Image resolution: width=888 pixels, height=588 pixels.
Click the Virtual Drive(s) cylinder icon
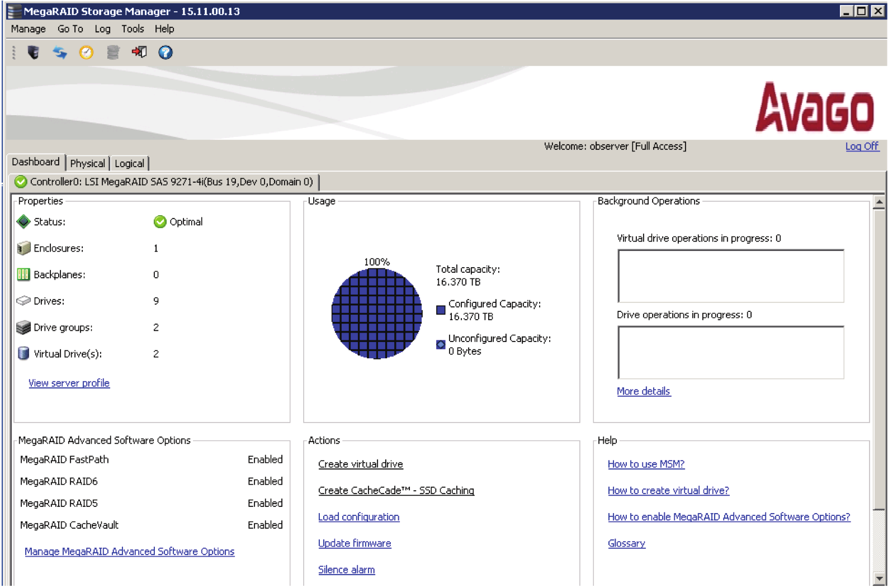[23, 354]
